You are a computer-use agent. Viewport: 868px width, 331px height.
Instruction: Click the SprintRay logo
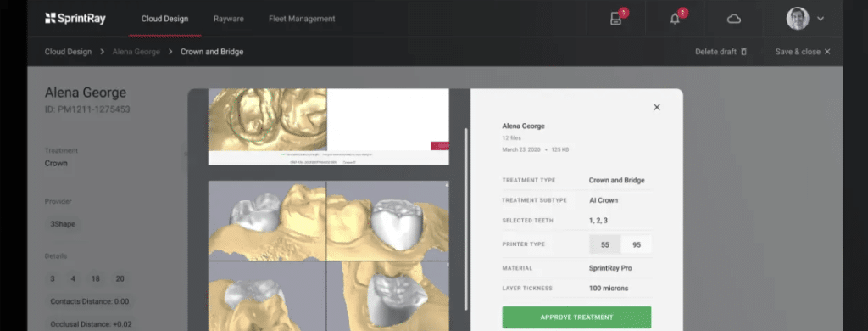75,19
